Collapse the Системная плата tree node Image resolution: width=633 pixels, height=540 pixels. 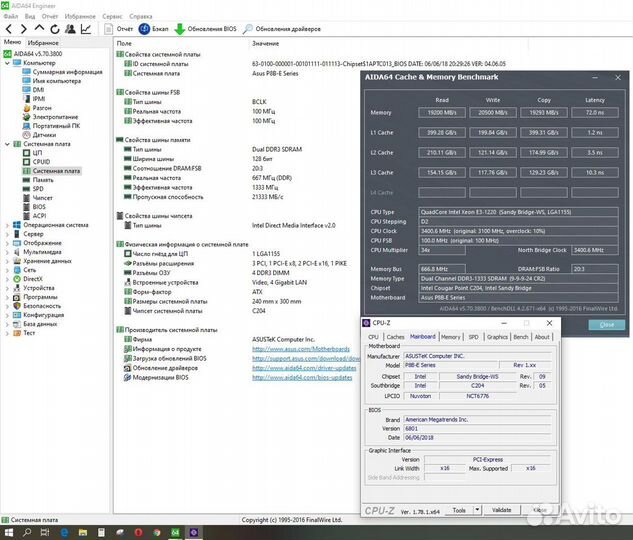[7, 144]
